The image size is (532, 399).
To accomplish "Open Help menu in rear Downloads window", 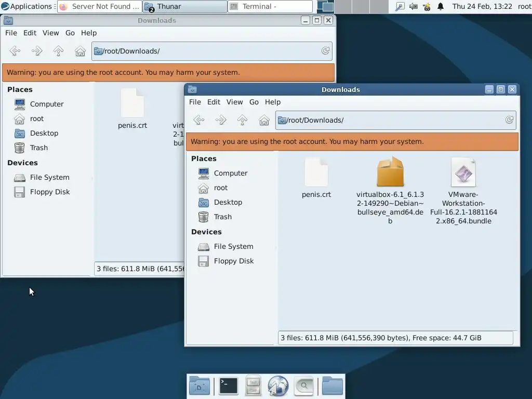I will click(x=88, y=33).
